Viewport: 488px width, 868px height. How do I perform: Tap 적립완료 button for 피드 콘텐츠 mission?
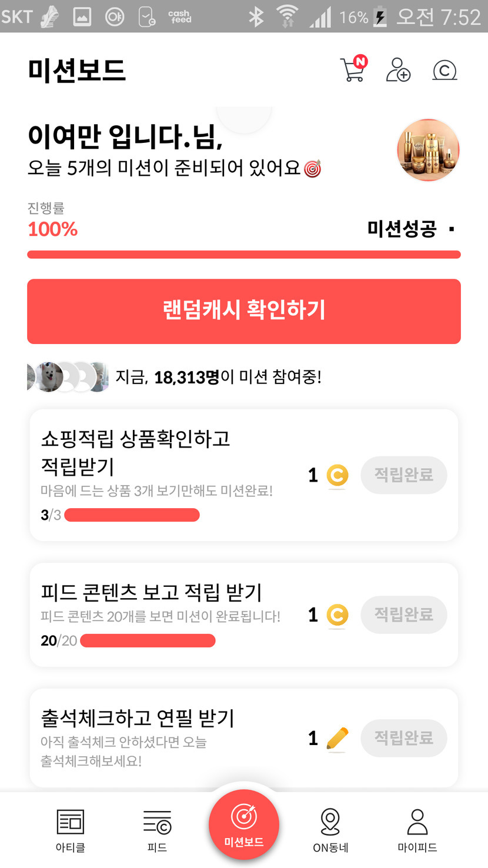point(404,615)
